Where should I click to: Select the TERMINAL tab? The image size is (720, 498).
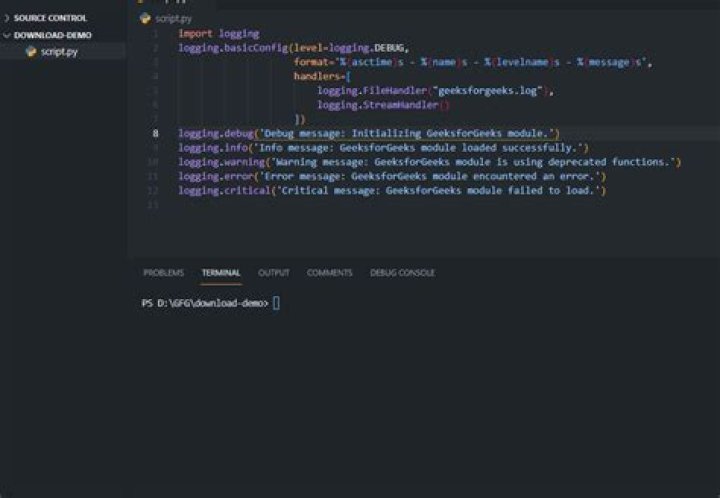point(221,273)
